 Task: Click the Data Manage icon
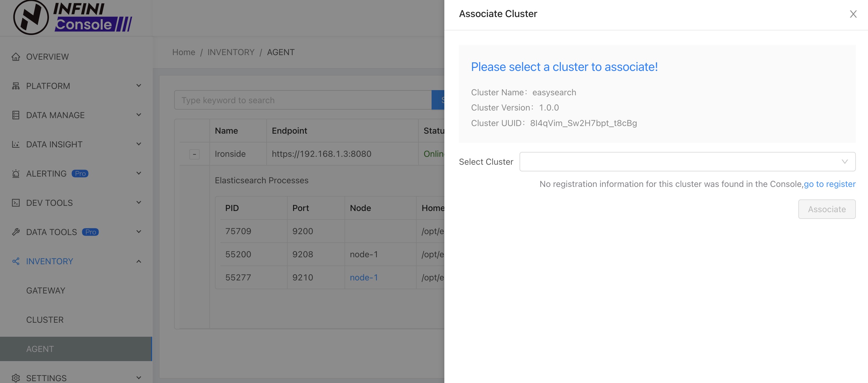click(16, 115)
